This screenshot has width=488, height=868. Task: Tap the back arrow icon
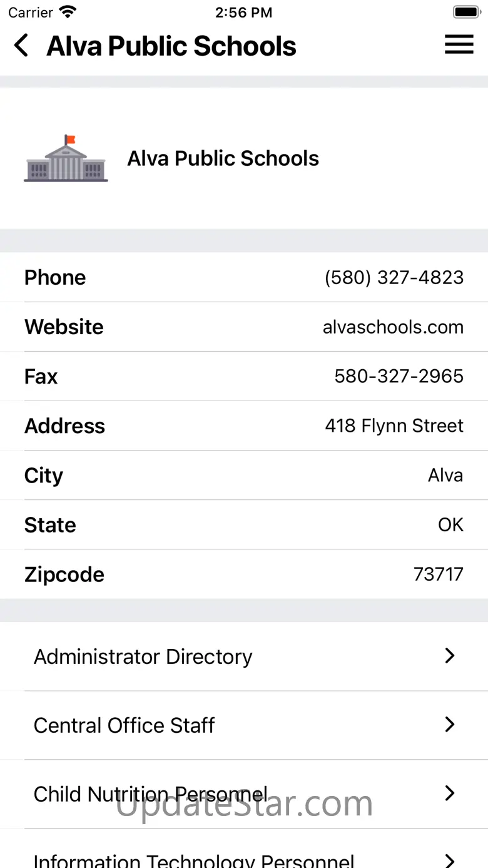pos(21,46)
